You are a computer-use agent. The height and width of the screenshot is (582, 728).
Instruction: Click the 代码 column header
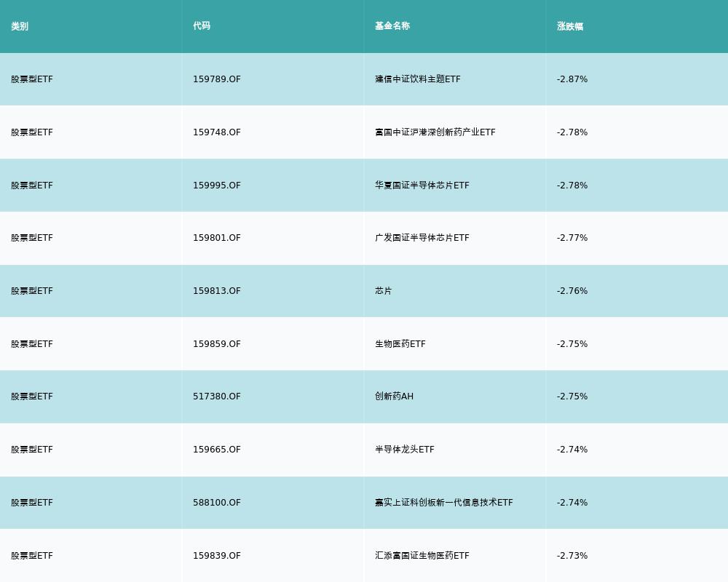click(x=202, y=26)
